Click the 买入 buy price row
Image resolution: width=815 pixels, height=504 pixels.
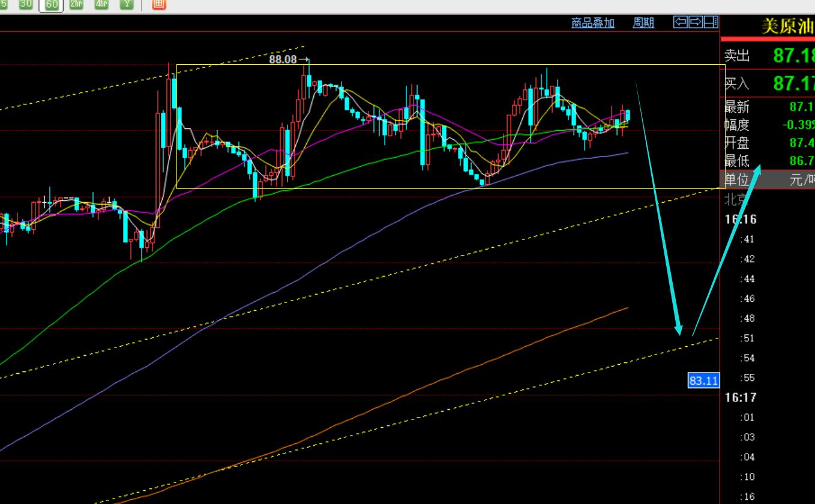(x=768, y=83)
